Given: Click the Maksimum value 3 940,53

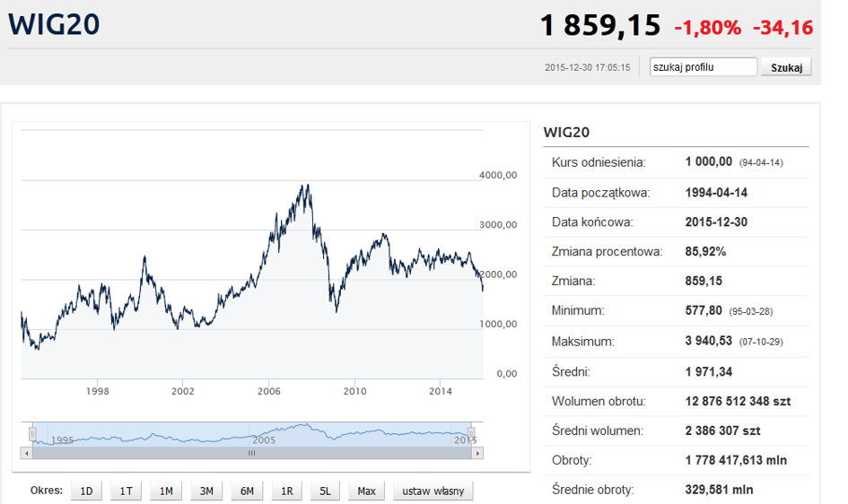Looking at the screenshot, I should 709,342.
